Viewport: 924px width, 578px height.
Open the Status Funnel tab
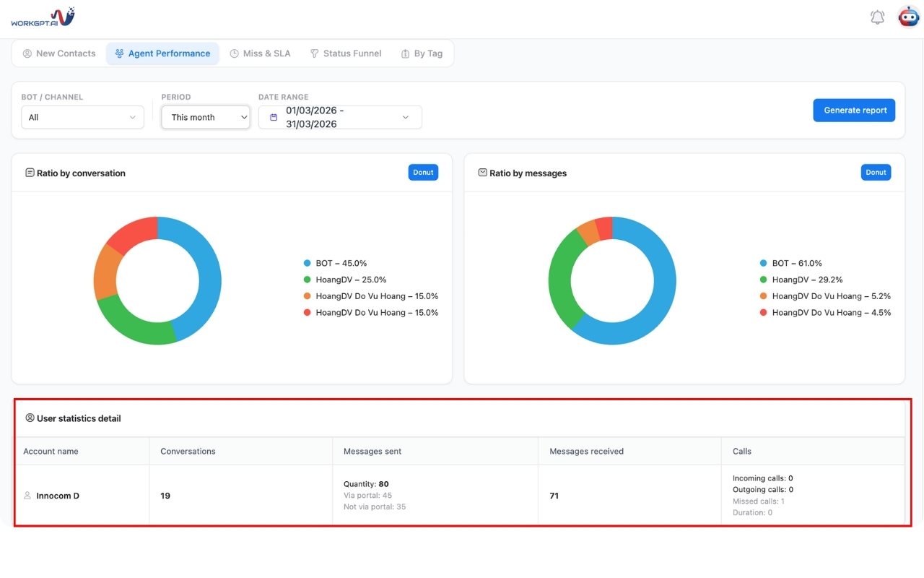click(x=346, y=53)
